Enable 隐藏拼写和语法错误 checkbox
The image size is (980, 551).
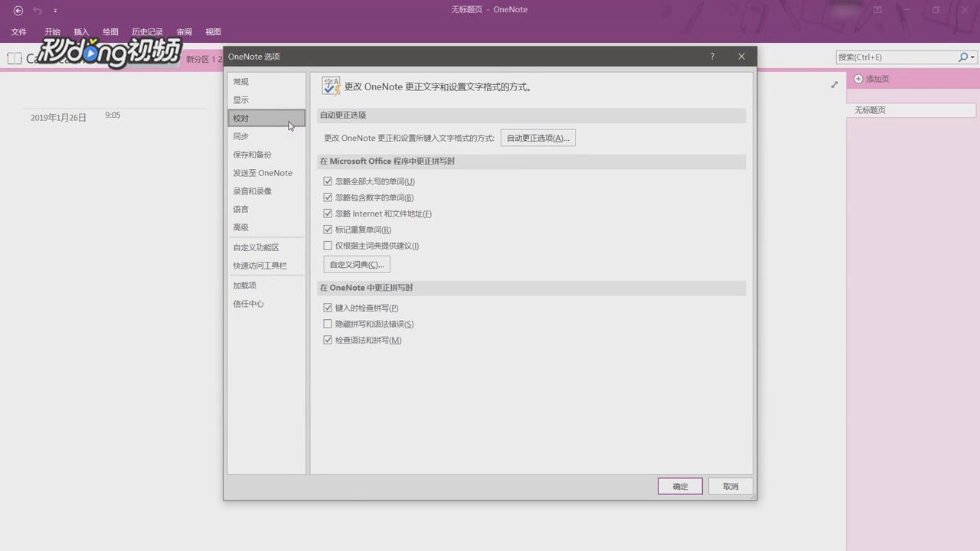tap(328, 324)
